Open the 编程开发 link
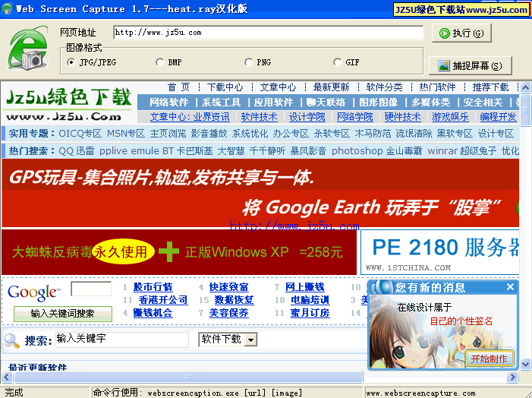 [x=498, y=117]
